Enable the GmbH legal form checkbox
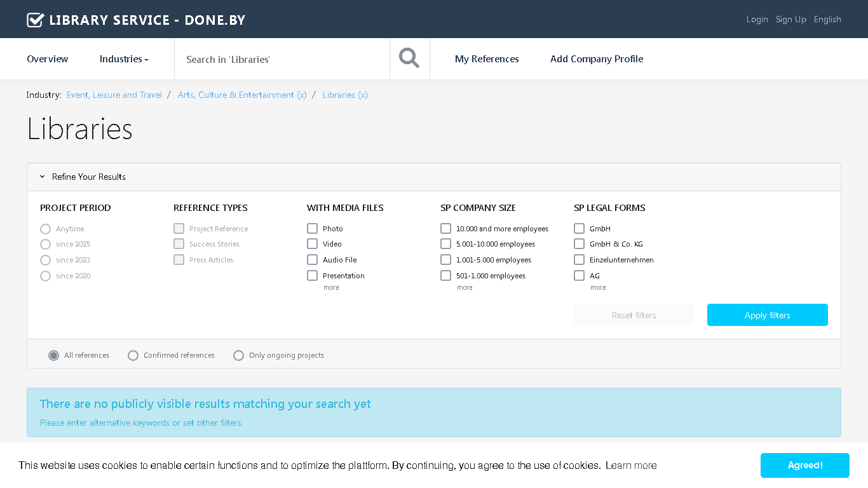 579,228
